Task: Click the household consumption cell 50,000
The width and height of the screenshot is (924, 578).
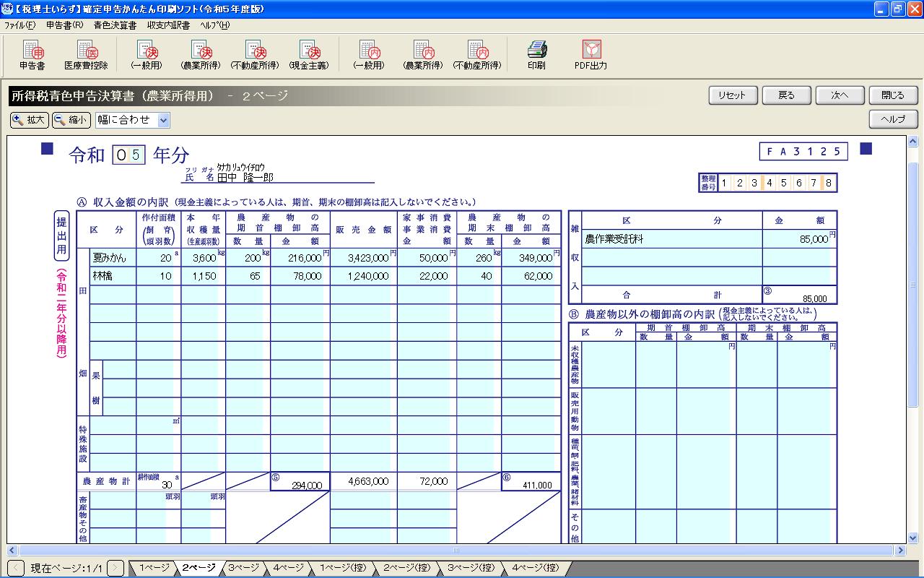Action: coord(427,257)
